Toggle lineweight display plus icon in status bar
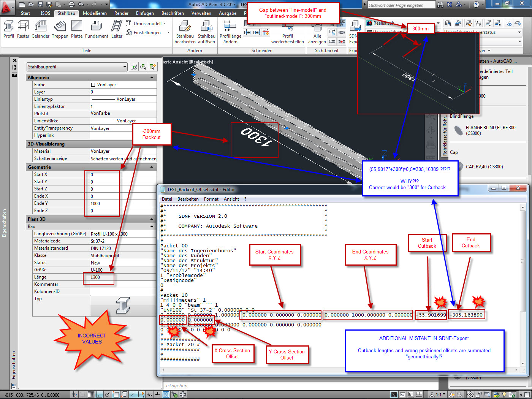 [158, 395]
